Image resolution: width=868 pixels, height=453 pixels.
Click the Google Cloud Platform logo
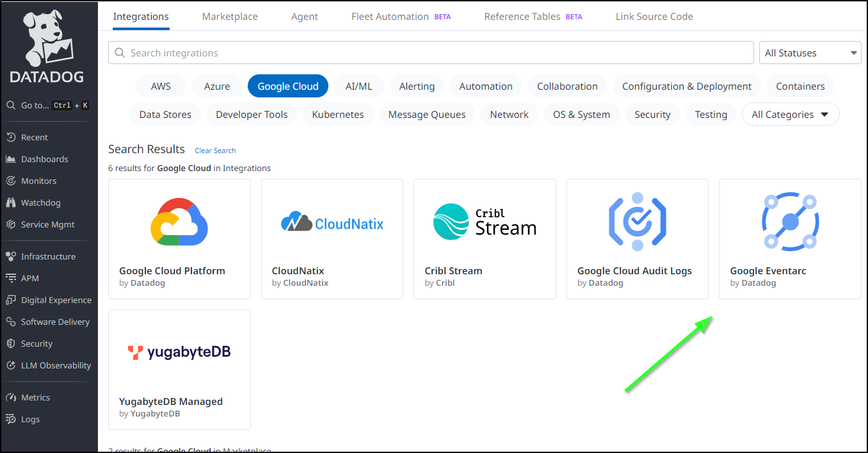(179, 222)
